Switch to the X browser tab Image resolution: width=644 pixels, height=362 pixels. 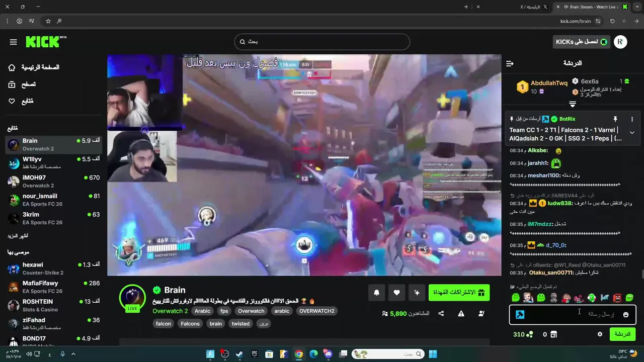click(513, 7)
